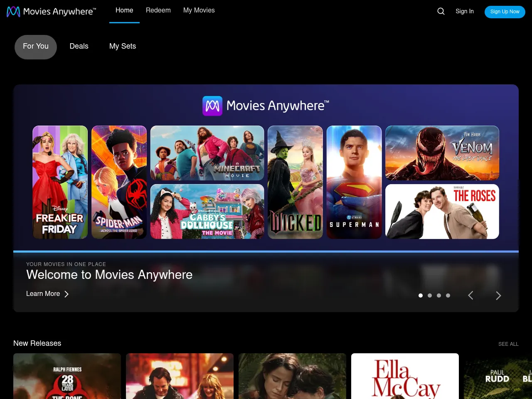Advance the carousel with the right arrow

(x=498, y=295)
